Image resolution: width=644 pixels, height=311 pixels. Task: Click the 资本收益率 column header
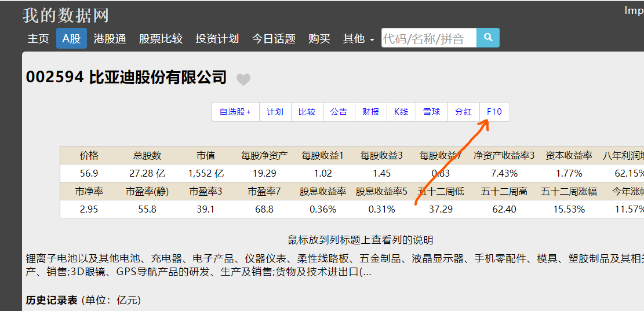pyautogui.click(x=569, y=155)
